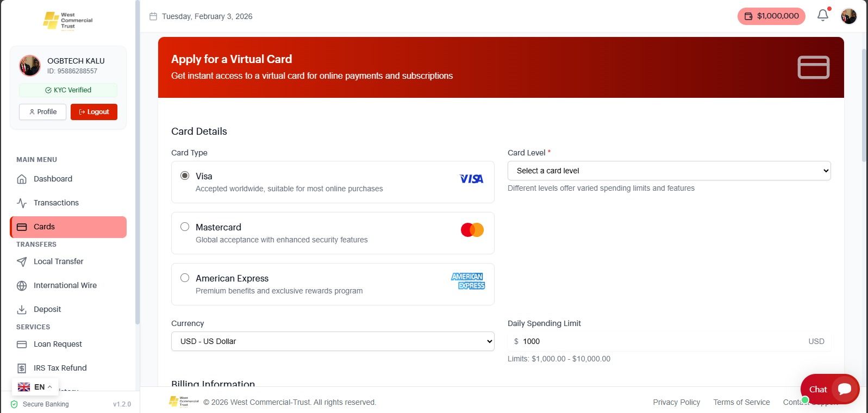Click the Local Transfer paper-plane icon
This screenshot has height=413, width=868.
[x=22, y=261]
